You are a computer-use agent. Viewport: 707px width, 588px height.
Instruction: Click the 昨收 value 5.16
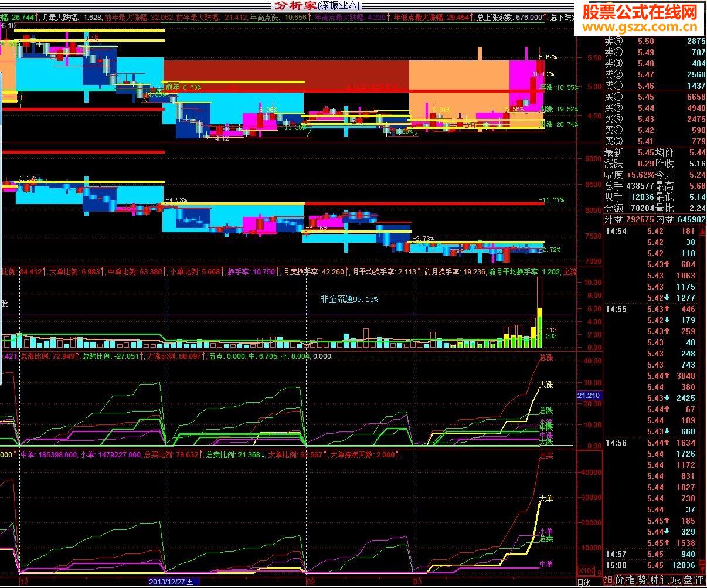pyautogui.click(x=697, y=164)
